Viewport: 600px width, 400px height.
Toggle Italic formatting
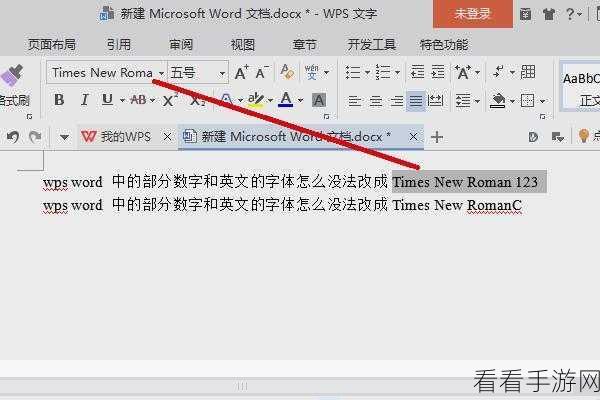coord(85,100)
